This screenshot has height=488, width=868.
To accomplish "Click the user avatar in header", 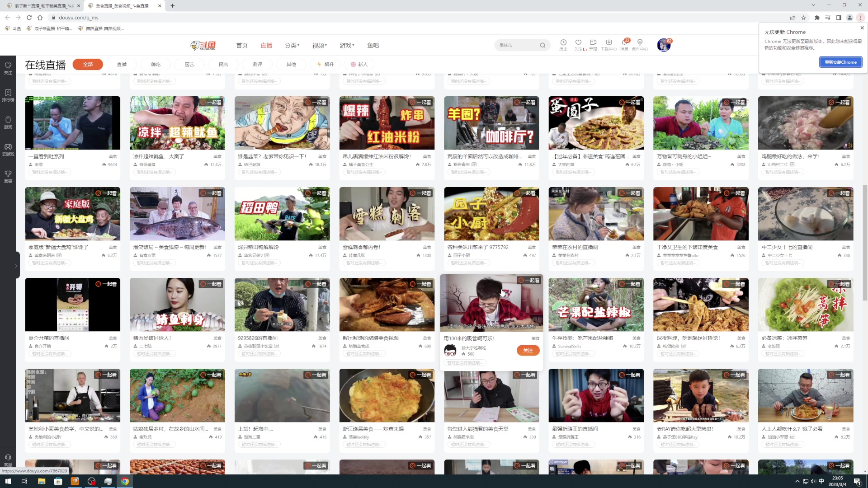I will click(x=664, y=45).
